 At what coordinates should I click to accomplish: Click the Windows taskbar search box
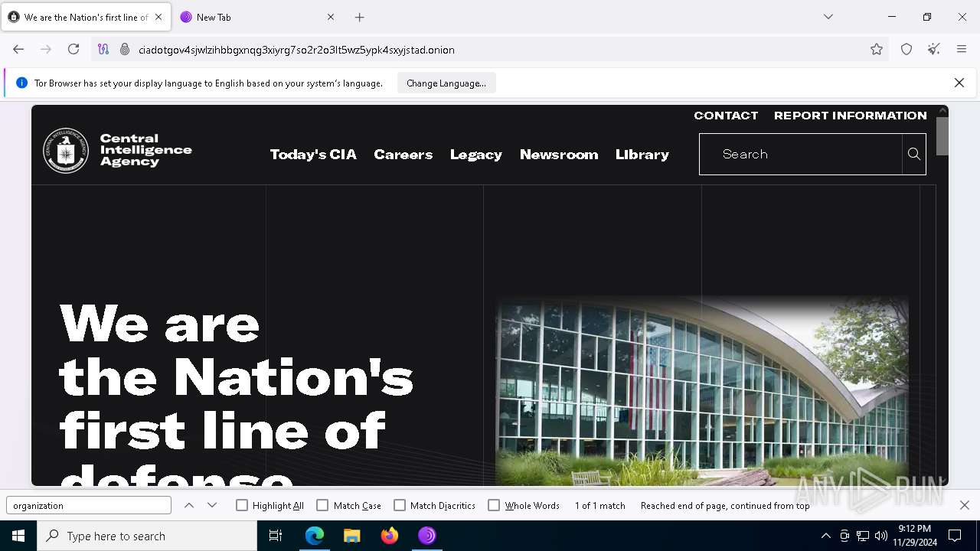147,536
